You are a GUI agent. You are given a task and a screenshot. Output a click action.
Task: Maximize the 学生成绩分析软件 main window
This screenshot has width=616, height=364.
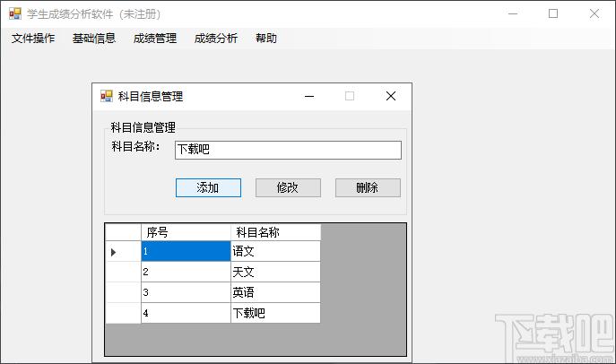[553, 13]
